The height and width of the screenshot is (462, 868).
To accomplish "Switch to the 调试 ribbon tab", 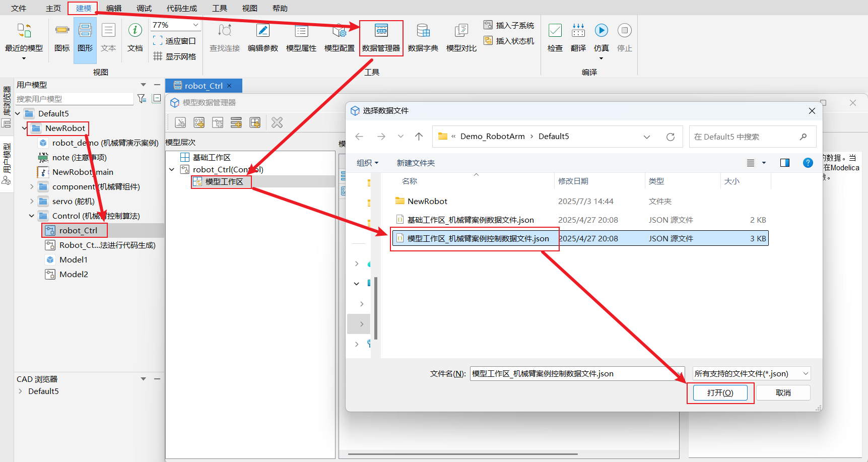I will [144, 8].
